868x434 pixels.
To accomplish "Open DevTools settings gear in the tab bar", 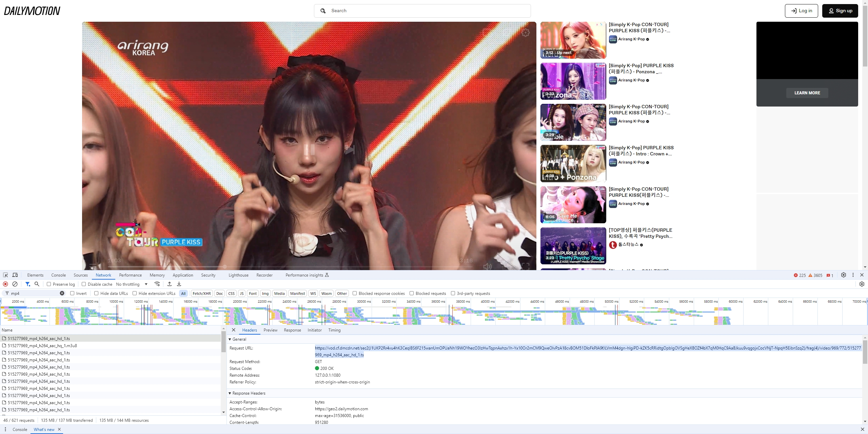I will (x=844, y=275).
